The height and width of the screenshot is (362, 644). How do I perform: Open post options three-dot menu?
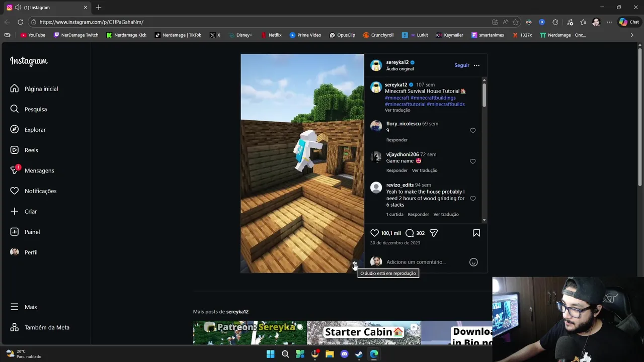476,65
